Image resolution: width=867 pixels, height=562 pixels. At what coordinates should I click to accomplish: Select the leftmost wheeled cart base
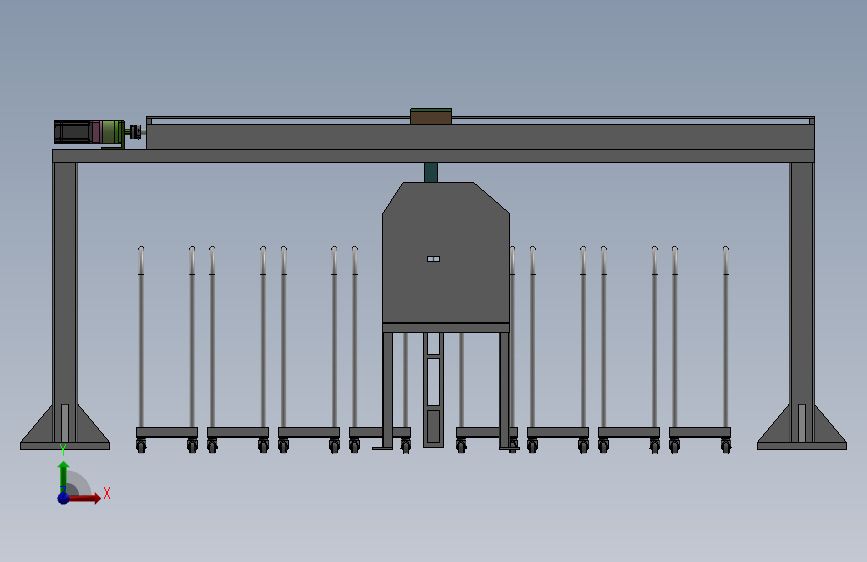(167, 432)
